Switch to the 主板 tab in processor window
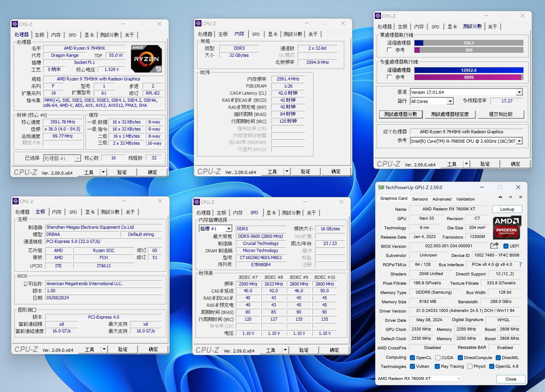 [39, 35]
